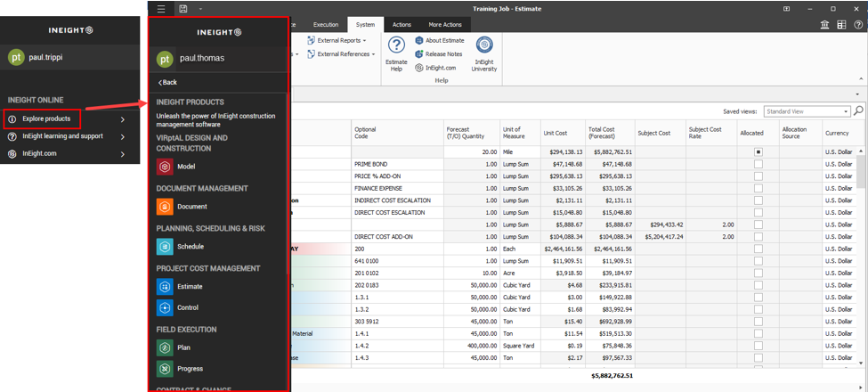Viewport: 868px width, 392px height.
Task: Click the paul.thomas avatar
Action: tap(165, 58)
